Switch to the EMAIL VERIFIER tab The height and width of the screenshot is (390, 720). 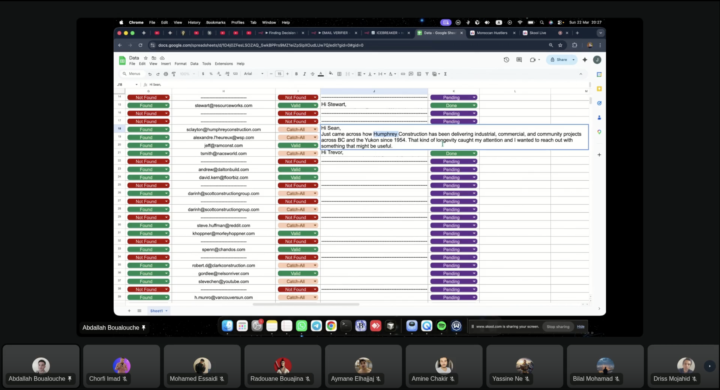click(334, 33)
